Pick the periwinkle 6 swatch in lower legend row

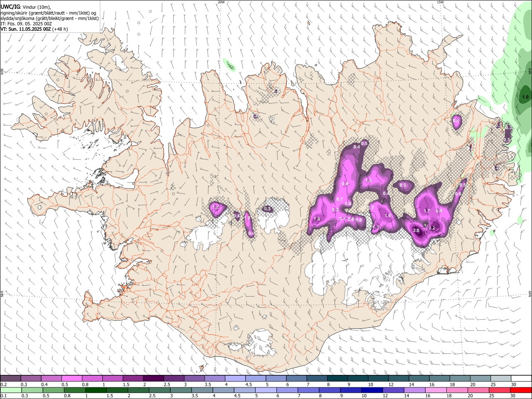pos(287,390)
